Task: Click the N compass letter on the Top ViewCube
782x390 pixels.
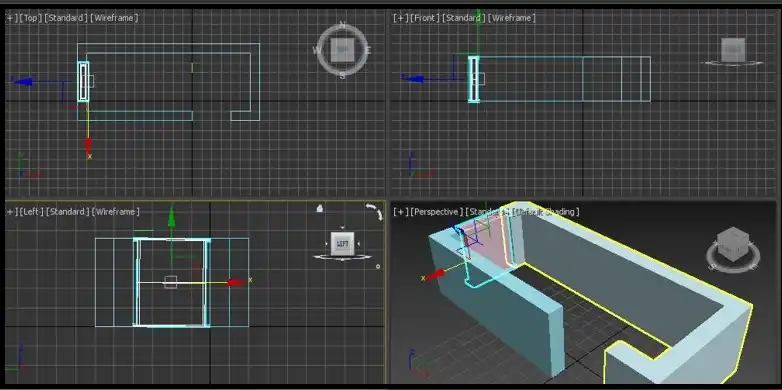Action: pyautogui.click(x=342, y=24)
